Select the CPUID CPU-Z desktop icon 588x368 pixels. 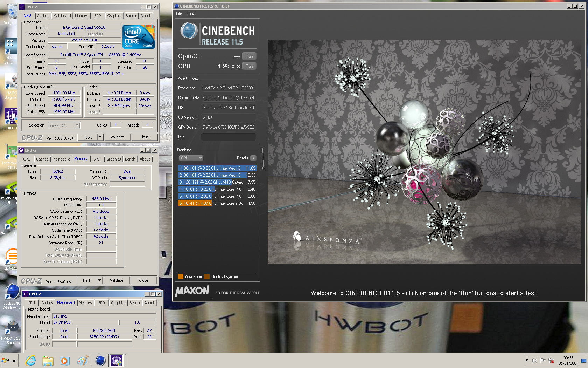click(x=10, y=119)
